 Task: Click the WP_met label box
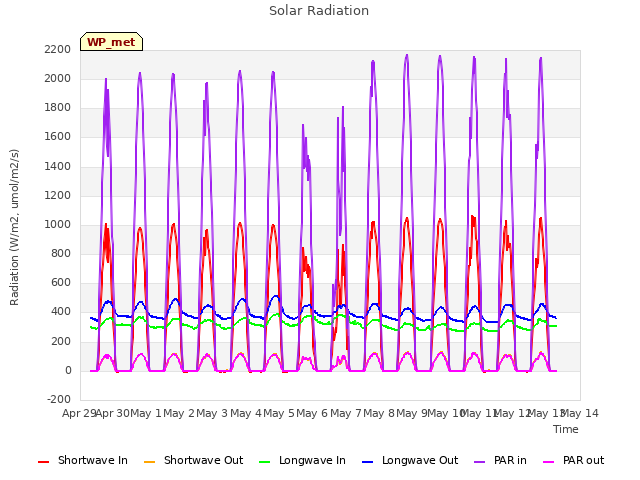tap(111, 42)
